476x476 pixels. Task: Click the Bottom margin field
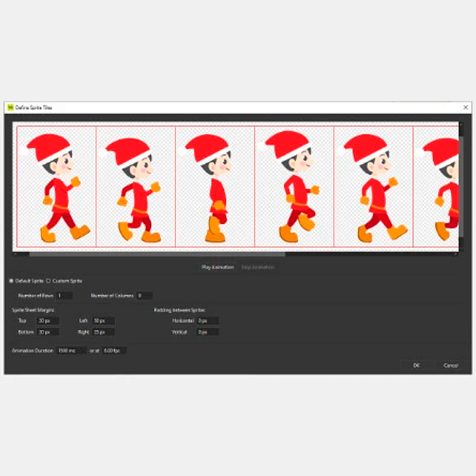coord(48,332)
